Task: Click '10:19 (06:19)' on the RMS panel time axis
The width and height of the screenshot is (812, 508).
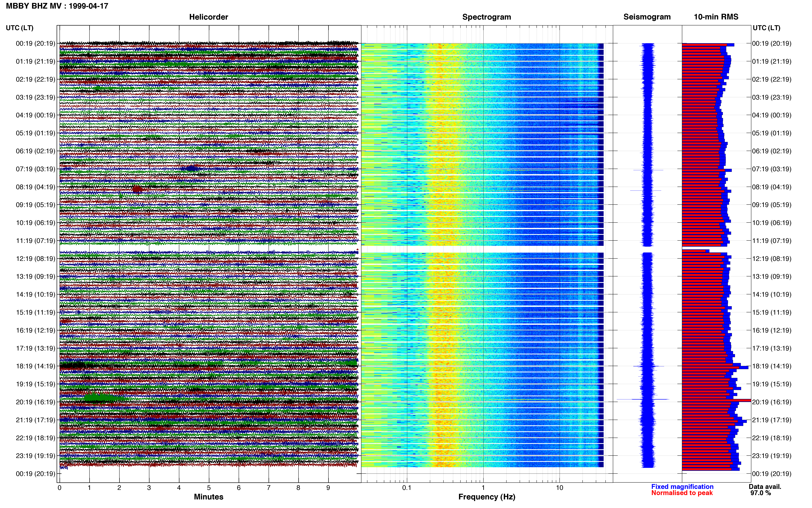Action: (771, 223)
